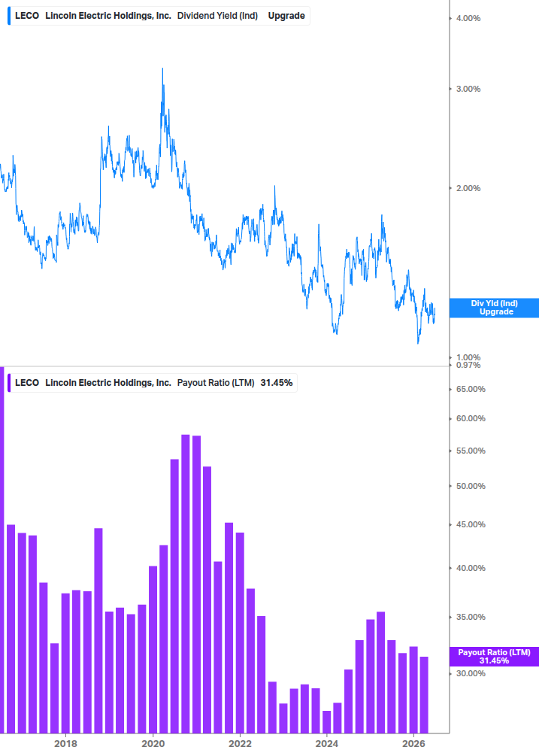Image resolution: width=539 pixels, height=756 pixels.
Task: Click the 35.00% payout ratio axis label
Action: pos(471,617)
